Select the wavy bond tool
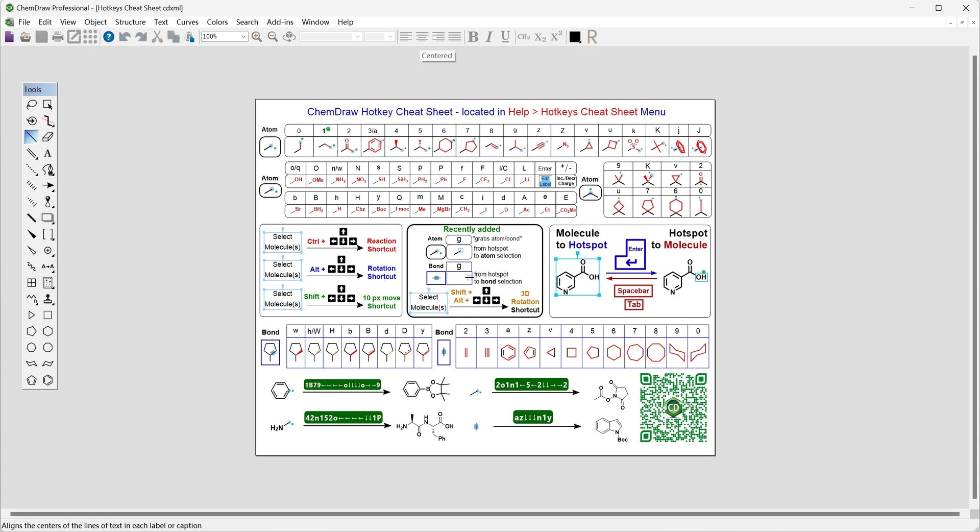 point(32,267)
